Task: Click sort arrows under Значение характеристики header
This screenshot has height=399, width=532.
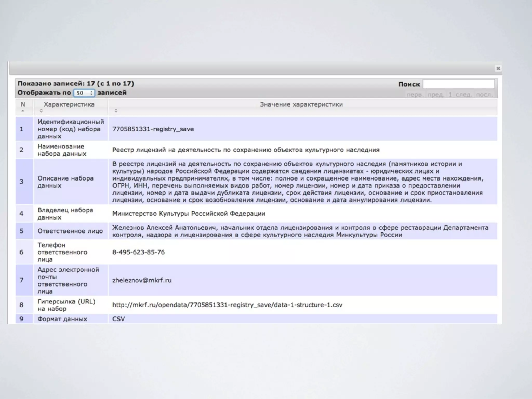Action: pos(116,111)
